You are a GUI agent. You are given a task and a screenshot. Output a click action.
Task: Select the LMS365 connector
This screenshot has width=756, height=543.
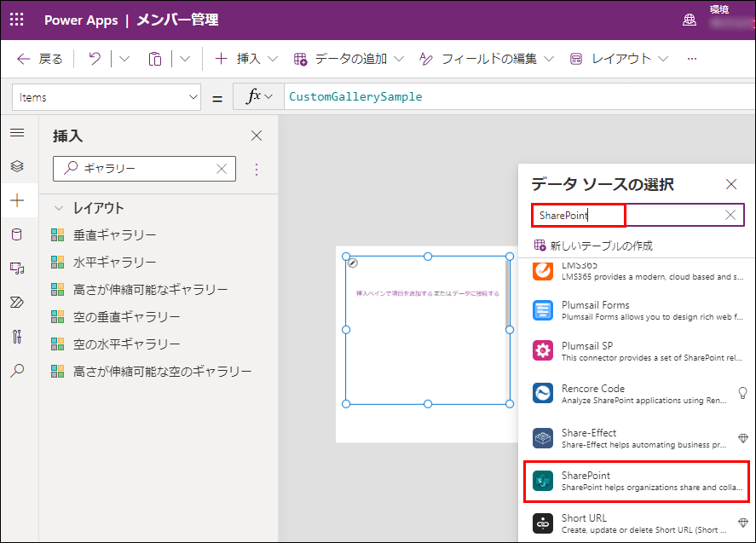[x=637, y=270]
